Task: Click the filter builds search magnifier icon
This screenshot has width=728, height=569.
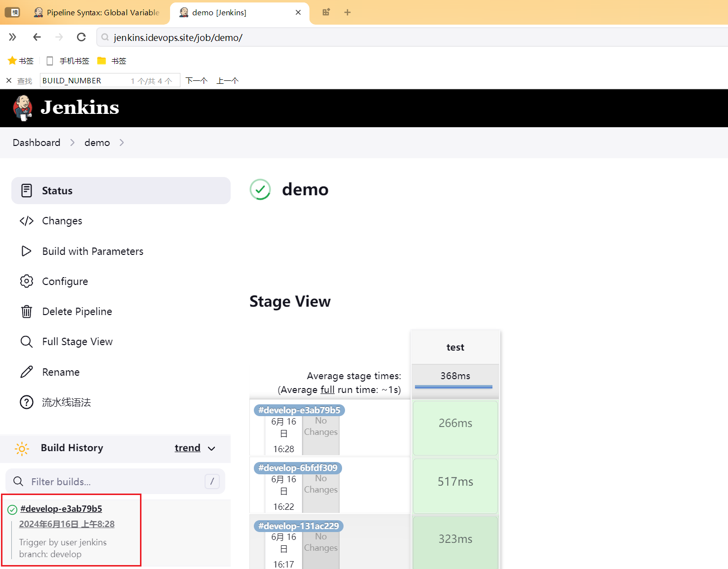Action: point(18,482)
